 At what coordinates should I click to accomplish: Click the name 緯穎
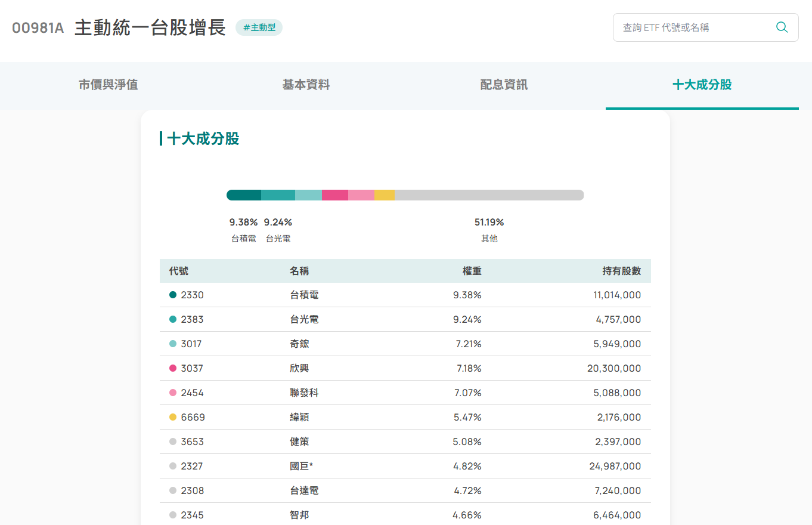click(299, 417)
